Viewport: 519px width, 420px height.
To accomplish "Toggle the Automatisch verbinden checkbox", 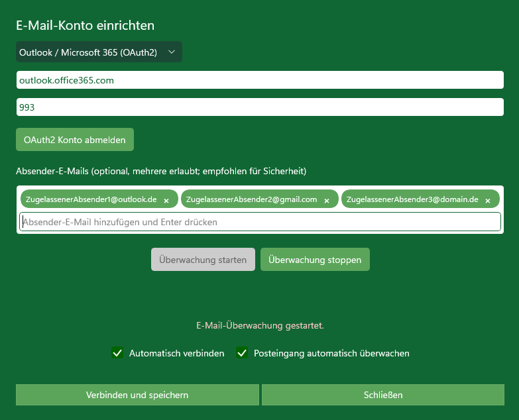I will click(117, 353).
